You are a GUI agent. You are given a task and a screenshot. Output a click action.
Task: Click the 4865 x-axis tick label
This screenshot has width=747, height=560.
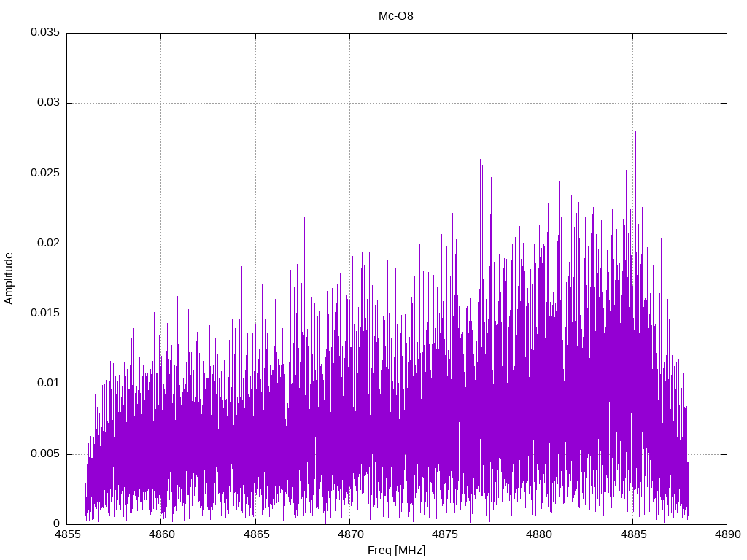pos(255,535)
